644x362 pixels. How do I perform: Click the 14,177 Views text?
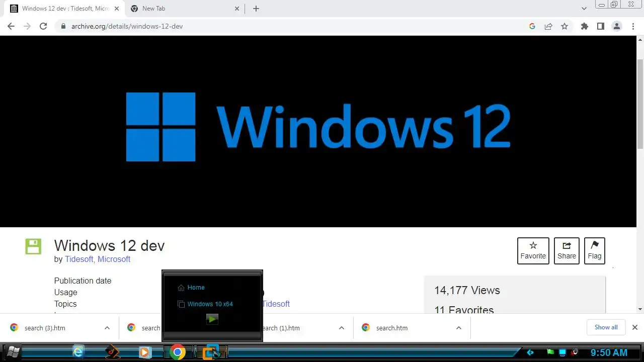[x=467, y=291]
